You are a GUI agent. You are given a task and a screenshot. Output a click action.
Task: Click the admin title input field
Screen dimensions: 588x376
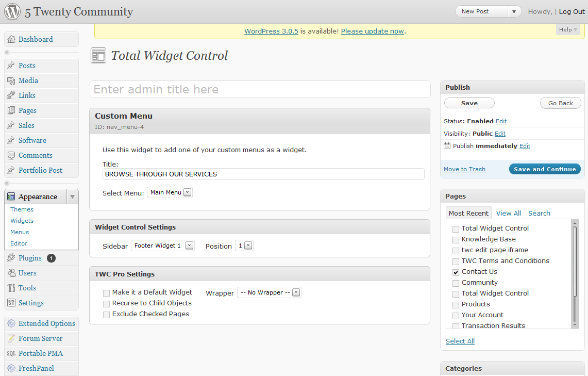pos(260,89)
